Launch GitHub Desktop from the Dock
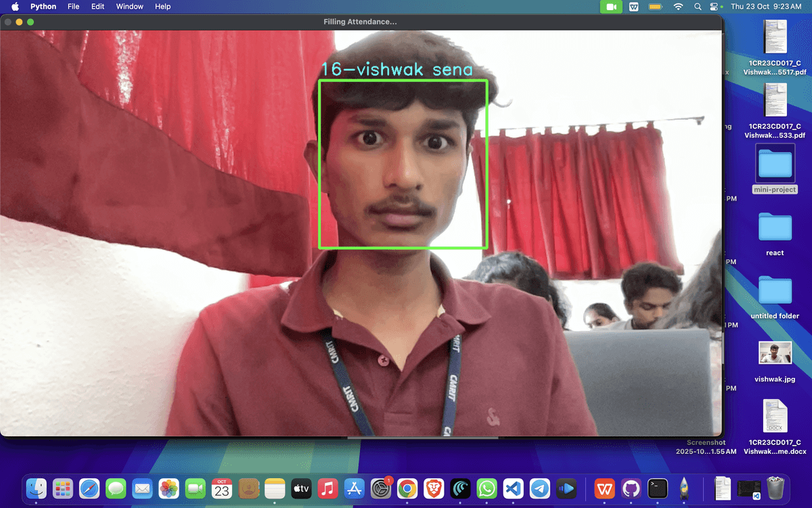This screenshot has width=812, height=508. coord(631,488)
